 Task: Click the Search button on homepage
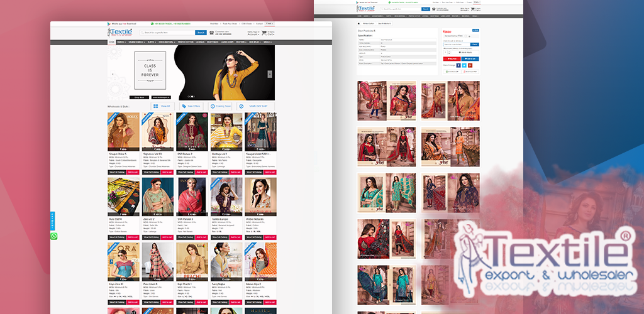[201, 33]
